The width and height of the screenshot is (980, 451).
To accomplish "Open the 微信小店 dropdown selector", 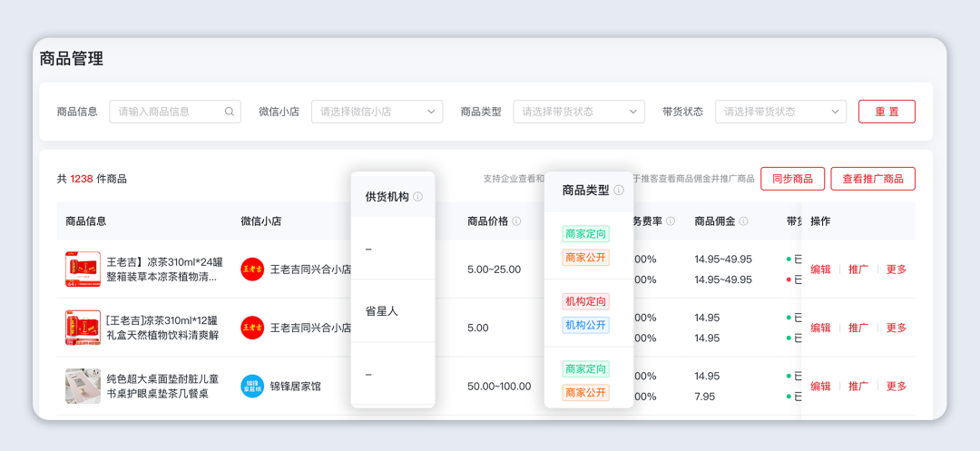I will [x=377, y=112].
